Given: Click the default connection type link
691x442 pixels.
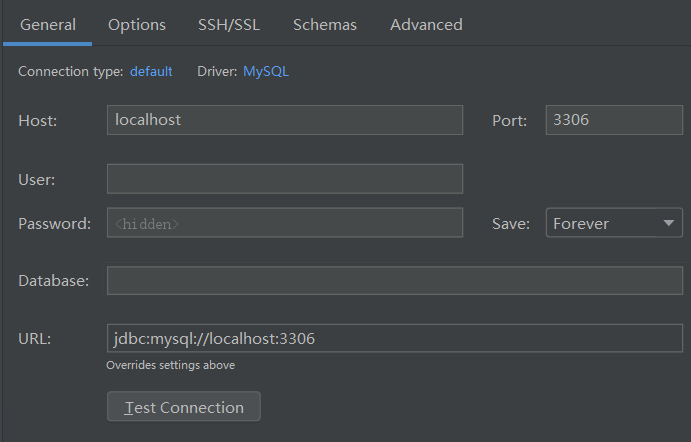Looking at the screenshot, I should (151, 71).
